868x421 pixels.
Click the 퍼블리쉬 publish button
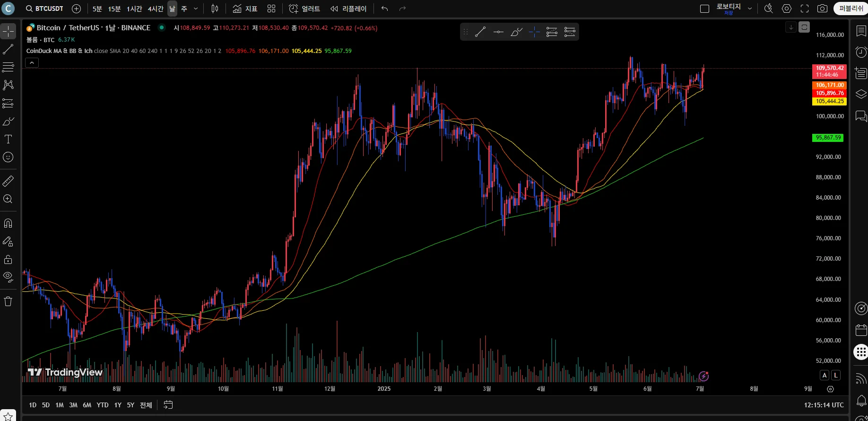851,9
